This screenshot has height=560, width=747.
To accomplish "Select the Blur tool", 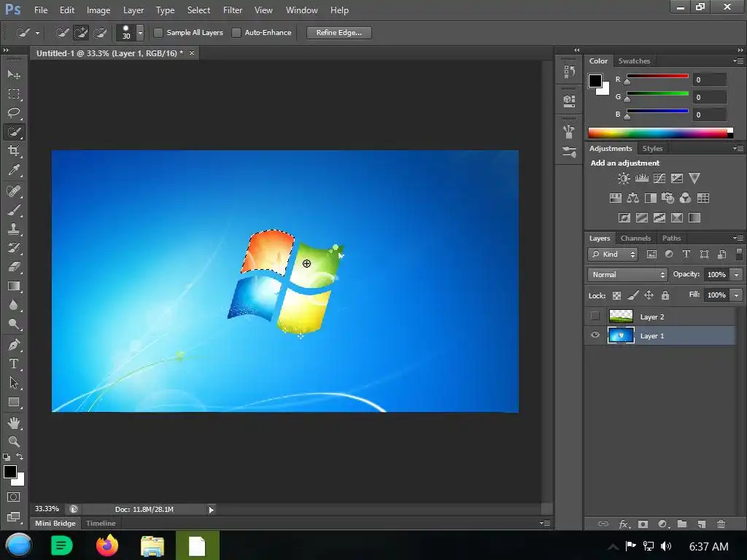I will 14,306.
